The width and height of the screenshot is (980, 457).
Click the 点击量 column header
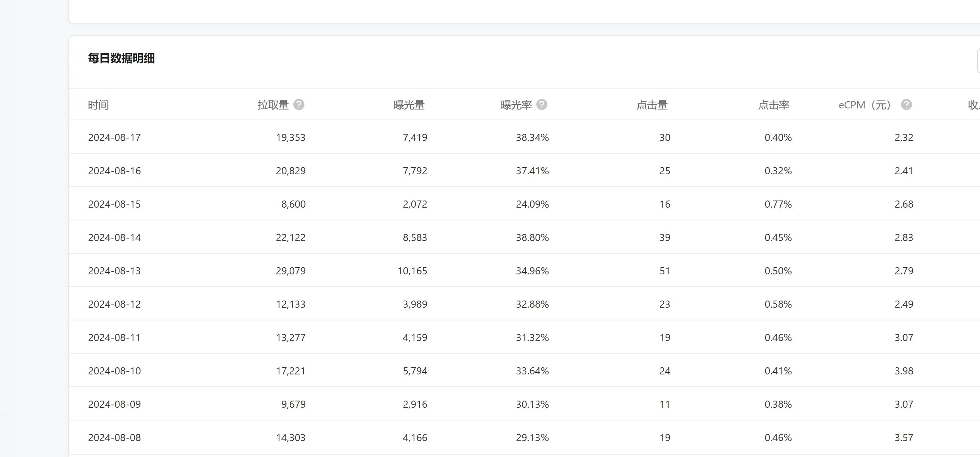[652, 105]
